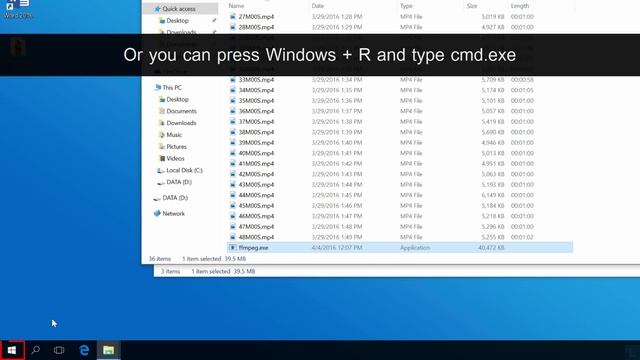Select file 33M00S.mp4
This screenshot has height=360, width=640.
pos(256,80)
